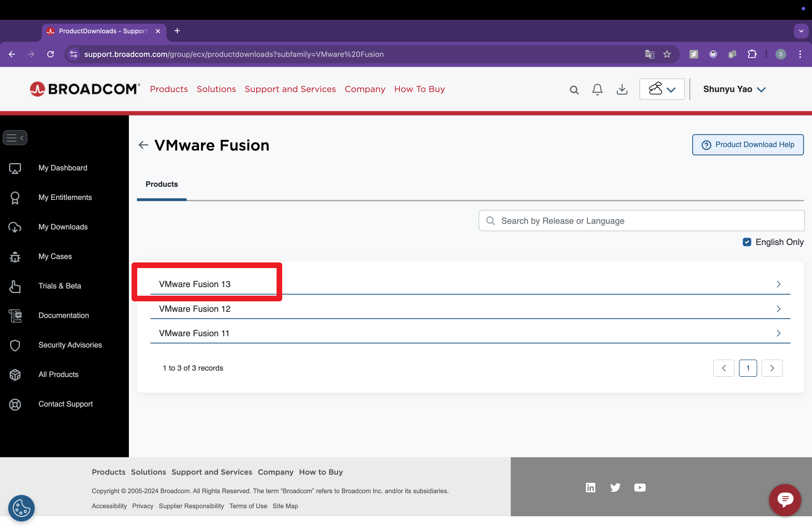Open the site search magnifier icon
Image resolution: width=812 pixels, height=527 pixels.
click(x=574, y=90)
